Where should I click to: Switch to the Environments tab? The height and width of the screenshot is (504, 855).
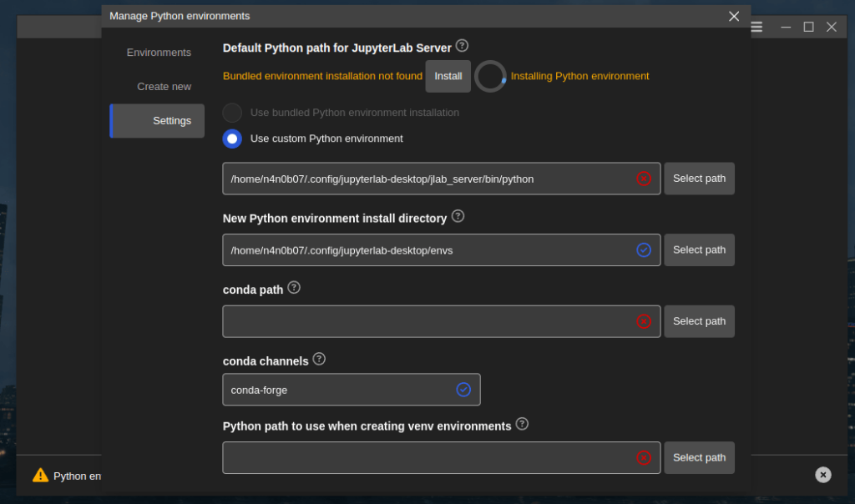158,52
